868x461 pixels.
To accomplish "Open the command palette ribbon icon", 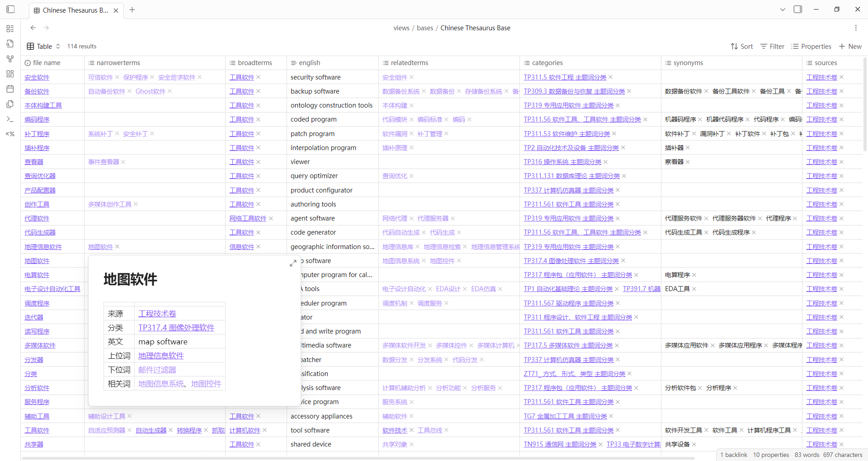I will pos(10,119).
